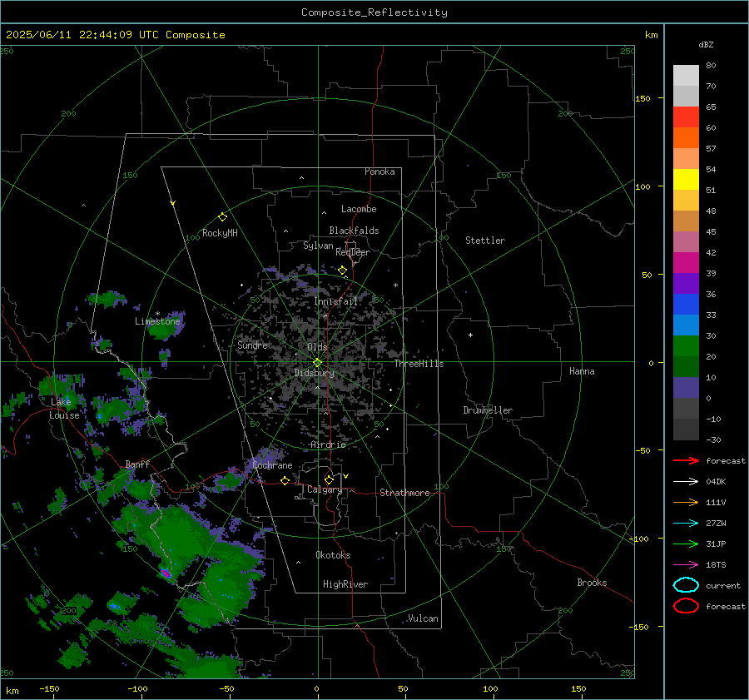Click the 111V legend label

[716, 502]
